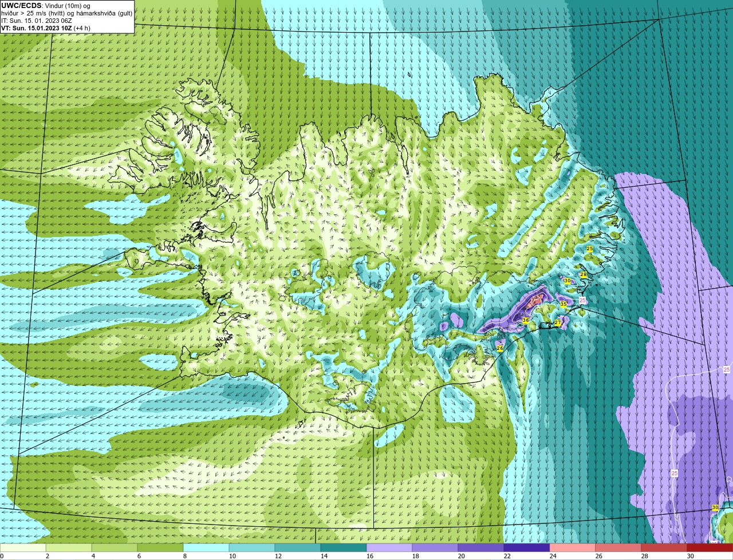733x560 pixels.
Task: Select the 0–2 m/s pale cream swatch
Action: pos(23,548)
